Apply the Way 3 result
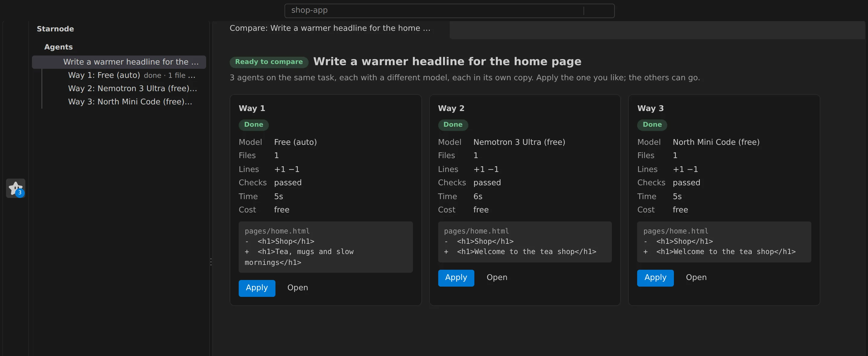The width and height of the screenshot is (868, 356). pos(655,278)
